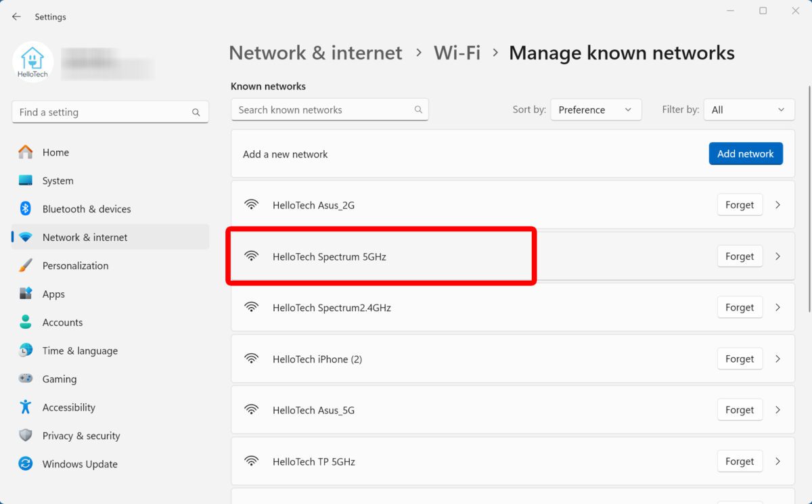Screen dimensions: 812x504
Task: Expand HelloTech iPhone (2) chevron
Action: [x=777, y=359]
